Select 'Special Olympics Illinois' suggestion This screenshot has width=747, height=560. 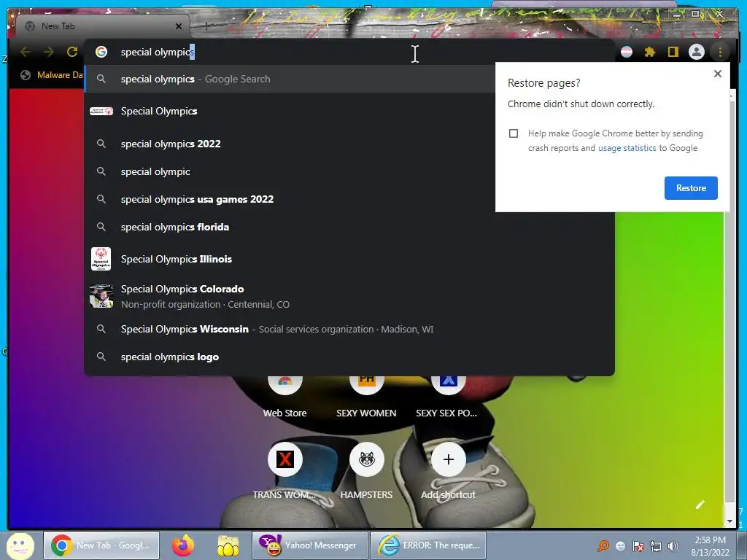click(349, 259)
